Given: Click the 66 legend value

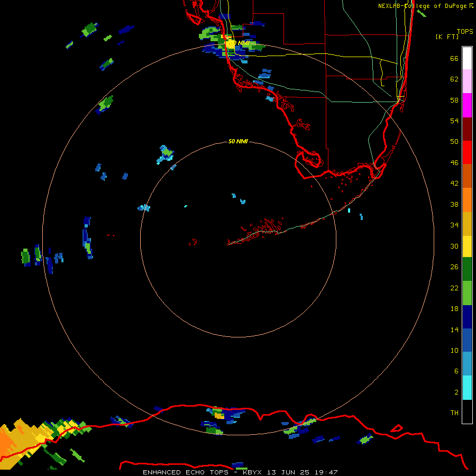Looking at the screenshot, I should click(x=454, y=58).
